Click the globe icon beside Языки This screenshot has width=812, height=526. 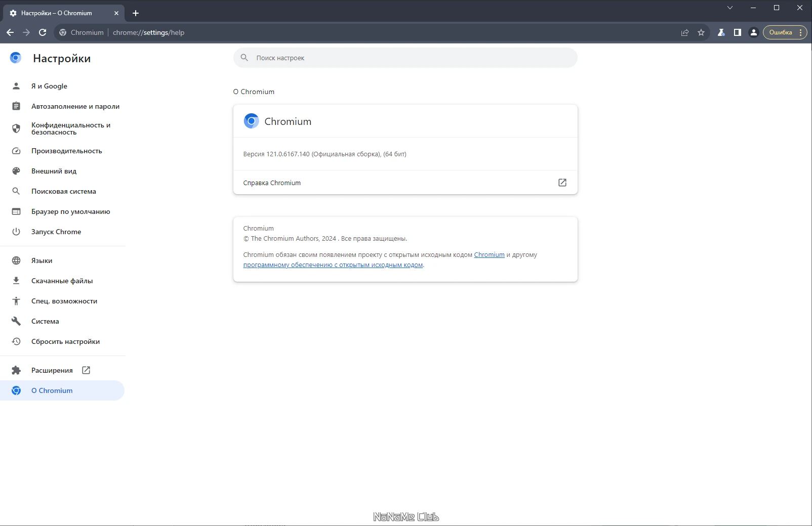[16, 260]
